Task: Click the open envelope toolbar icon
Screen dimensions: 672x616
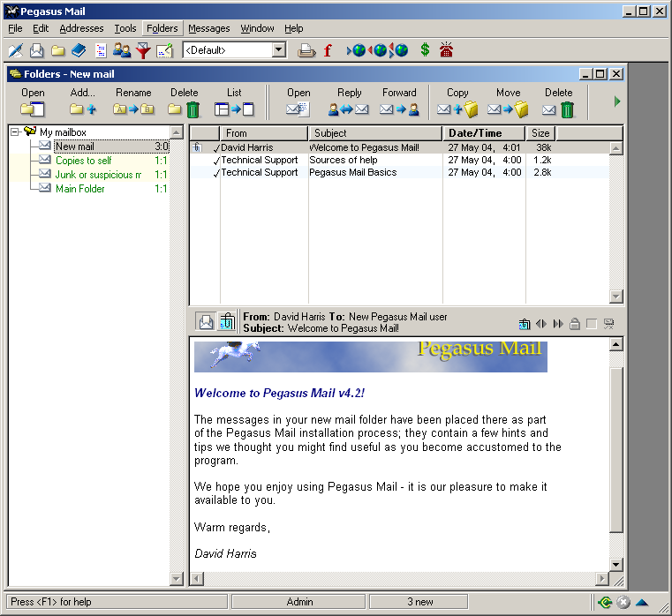Action: 37,50
